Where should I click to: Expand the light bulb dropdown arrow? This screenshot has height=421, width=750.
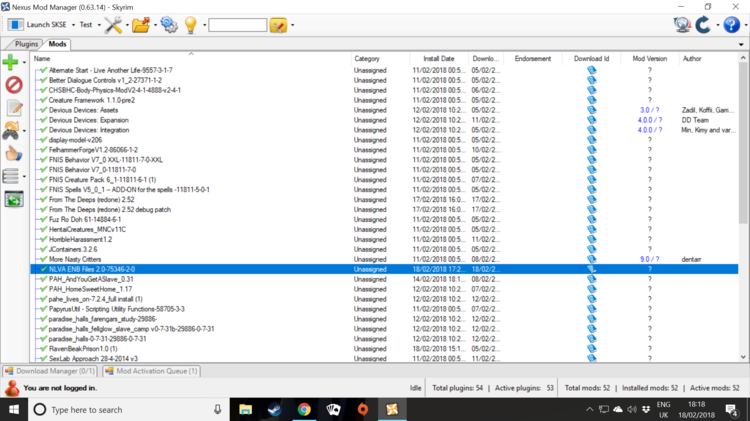(x=205, y=25)
